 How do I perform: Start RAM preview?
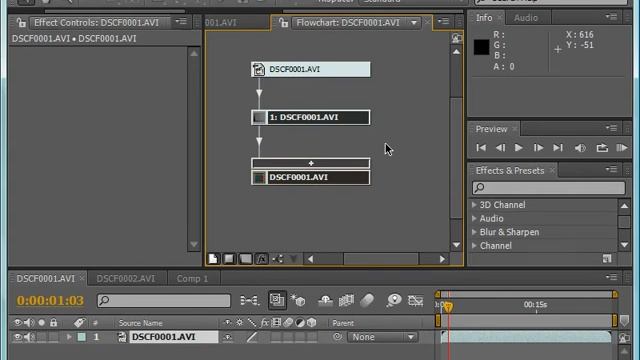[622, 148]
